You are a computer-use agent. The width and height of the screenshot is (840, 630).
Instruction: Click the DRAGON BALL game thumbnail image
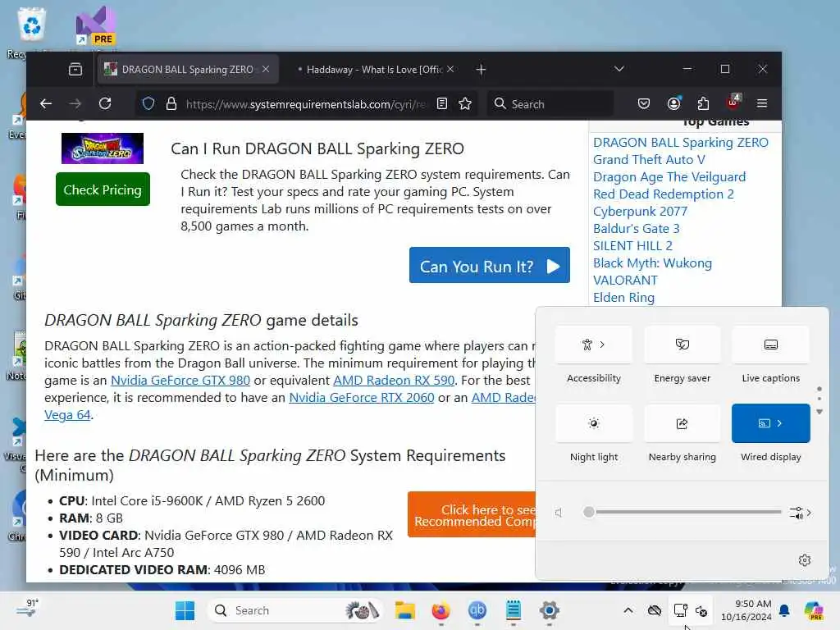click(x=103, y=148)
